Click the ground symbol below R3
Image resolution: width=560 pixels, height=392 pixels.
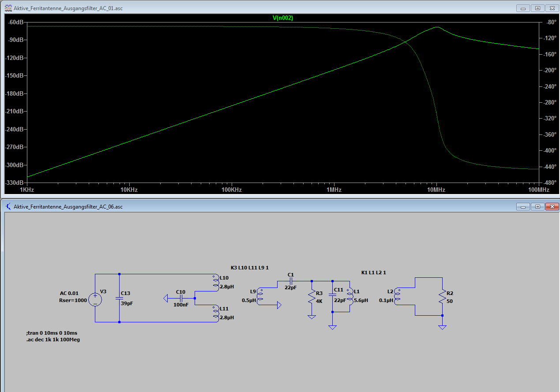pyautogui.click(x=312, y=317)
